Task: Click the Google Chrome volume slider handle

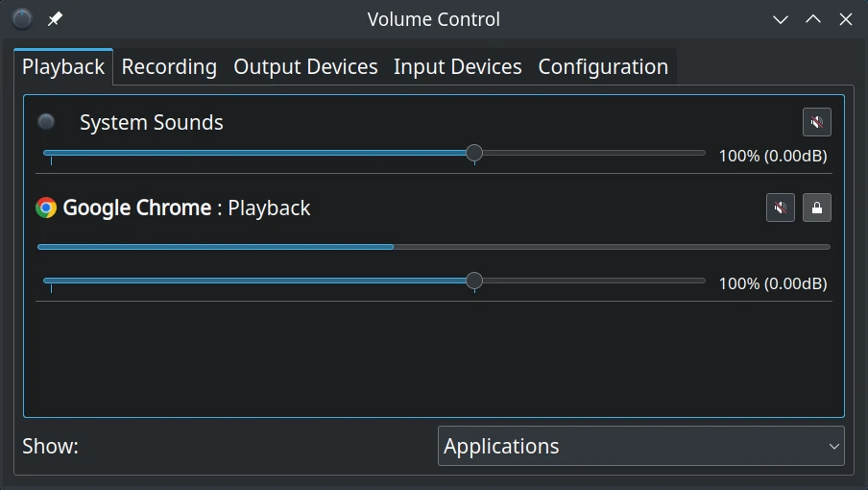Action: [474, 281]
